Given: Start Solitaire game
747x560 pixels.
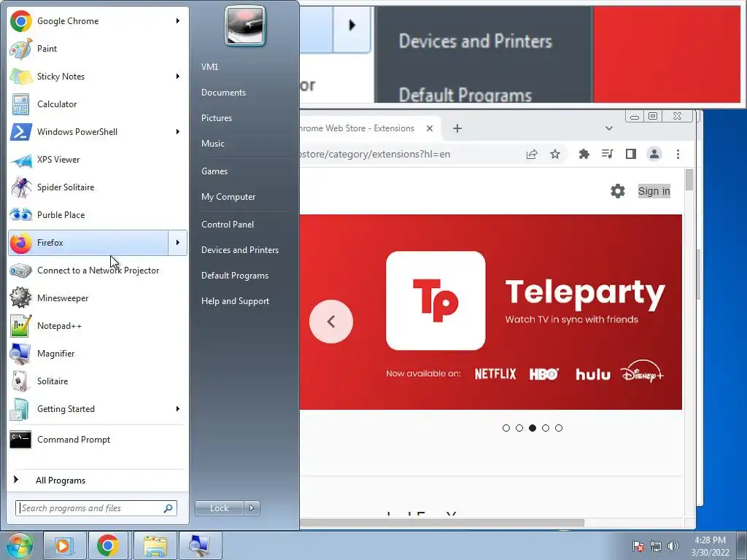Looking at the screenshot, I should coord(98,381).
